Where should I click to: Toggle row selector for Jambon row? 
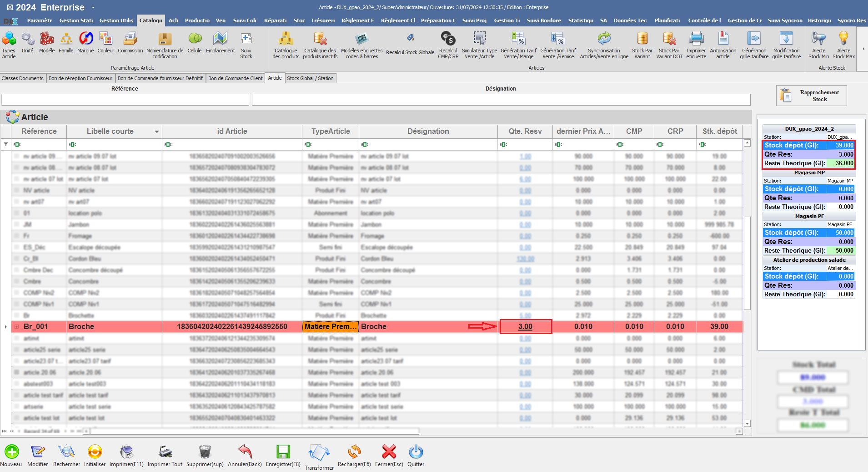pos(17,224)
